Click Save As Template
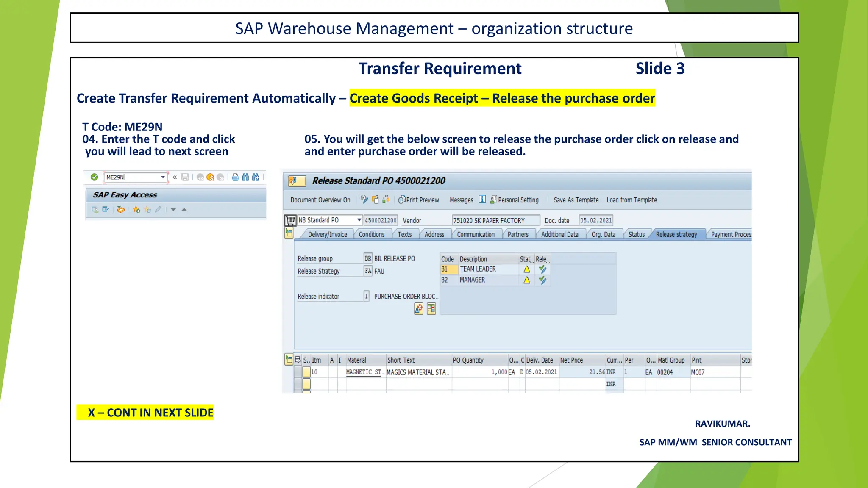The width and height of the screenshot is (868, 488). (576, 200)
